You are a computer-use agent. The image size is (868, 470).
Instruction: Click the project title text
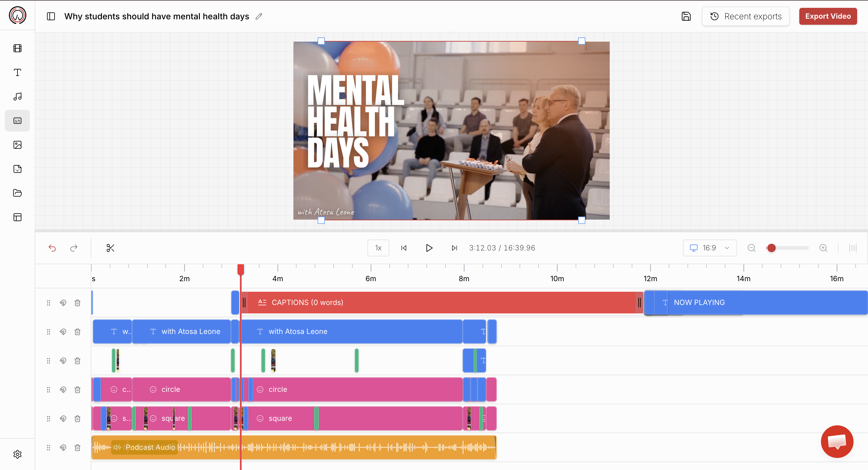tap(157, 16)
